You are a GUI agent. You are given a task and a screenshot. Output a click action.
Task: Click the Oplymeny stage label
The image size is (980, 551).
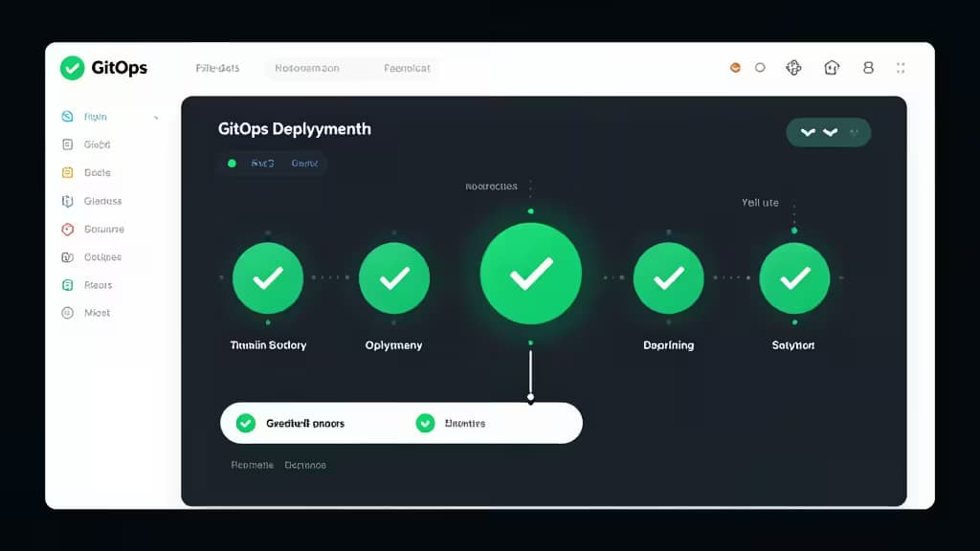(393, 344)
